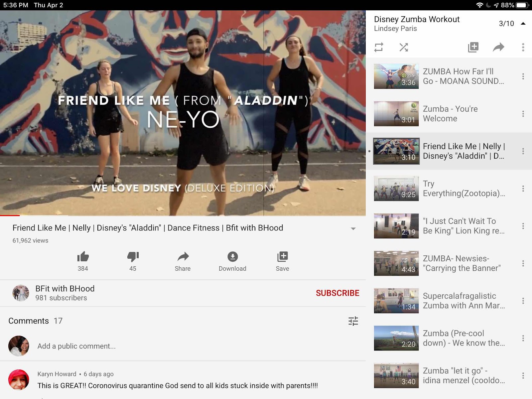This screenshot has width=532, height=399.
Task: Open options for Try Everything(Zootopia) video
Action: coord(523,189)
